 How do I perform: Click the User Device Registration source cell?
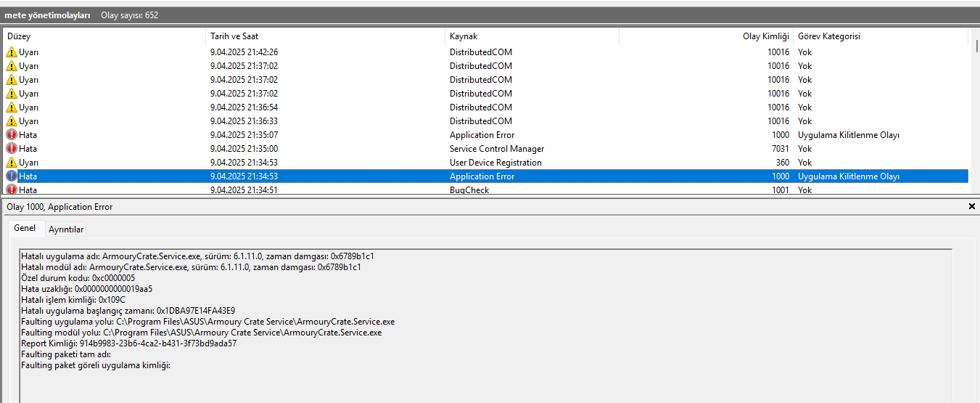point(495,163)
